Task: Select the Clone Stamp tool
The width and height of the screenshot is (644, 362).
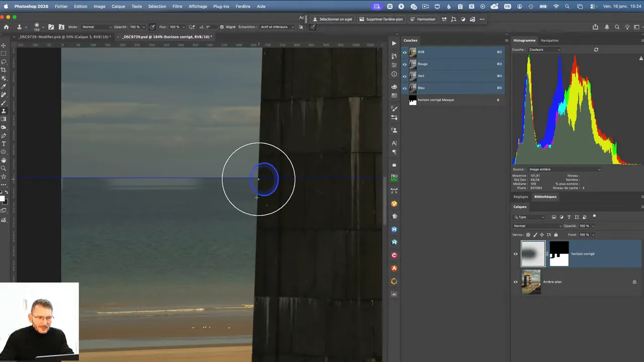Action: click(4, 111)
